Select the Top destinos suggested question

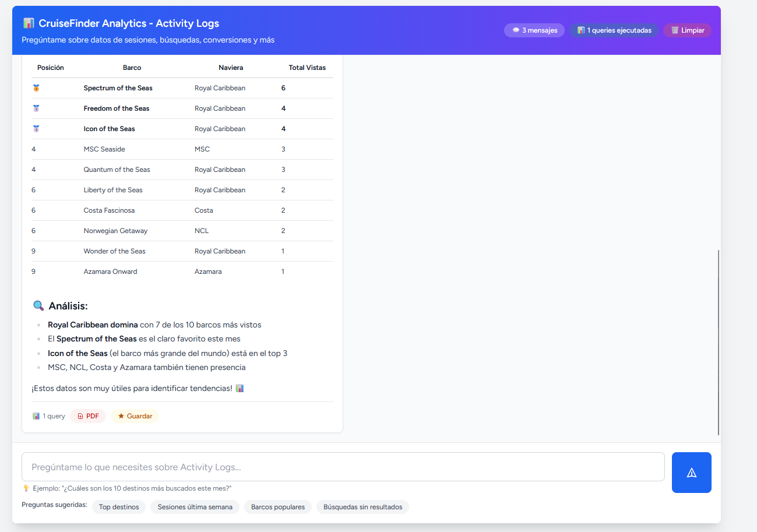point(118,506)
